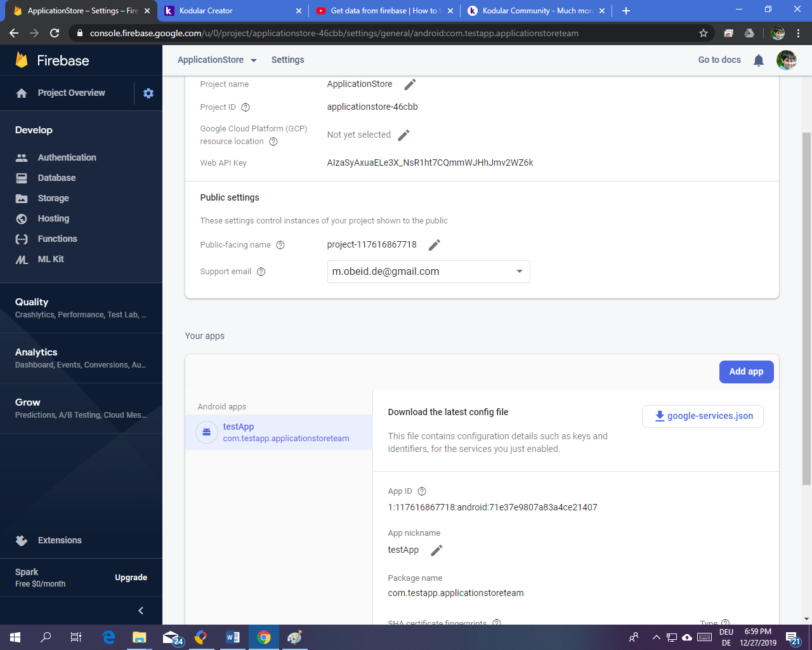Edit the Google Cloud Platform resource location
This screenshot has height=650, width=812.
coord(403,135)
